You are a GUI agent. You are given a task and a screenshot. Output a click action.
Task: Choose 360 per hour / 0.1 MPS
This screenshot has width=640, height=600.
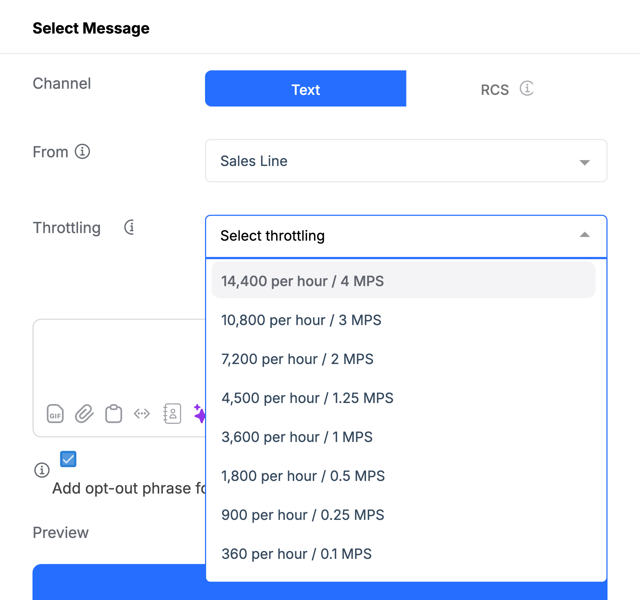[403, 554]
